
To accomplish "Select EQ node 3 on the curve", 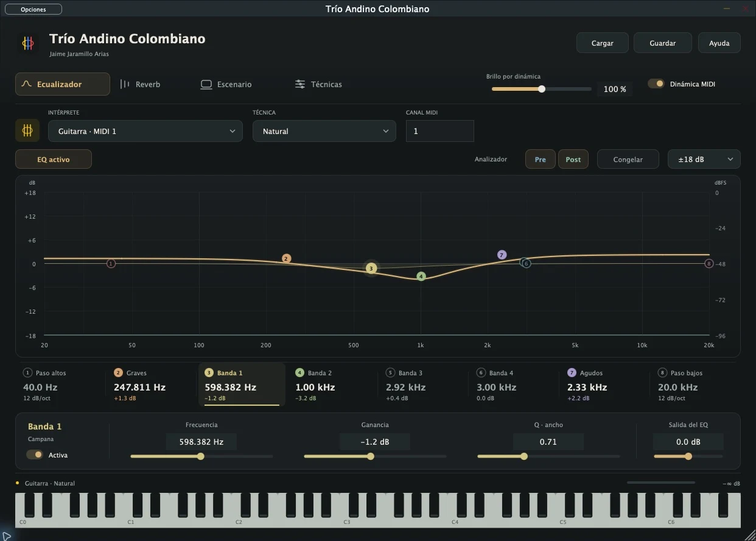I will (x=371, y=268).
